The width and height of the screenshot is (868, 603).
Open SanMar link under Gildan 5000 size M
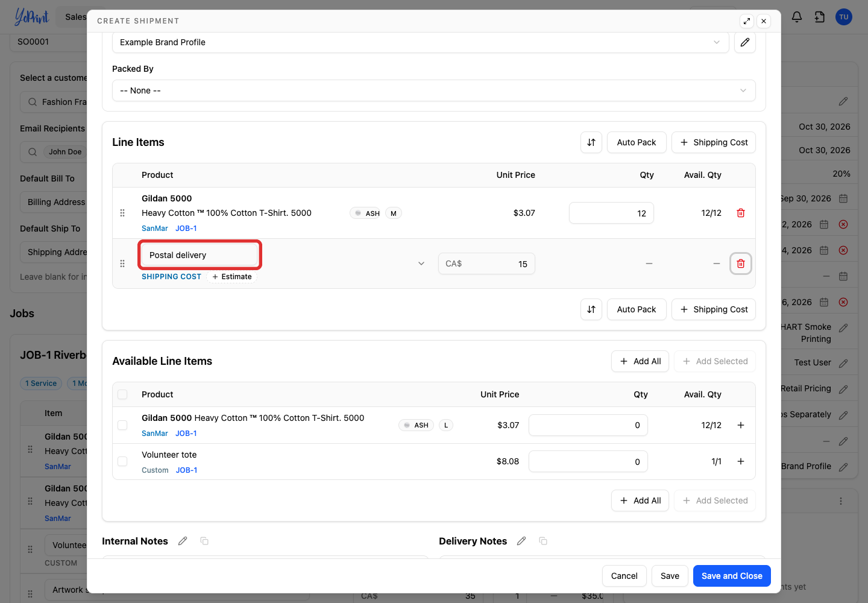pyautogui.click(x=155, y=229)
